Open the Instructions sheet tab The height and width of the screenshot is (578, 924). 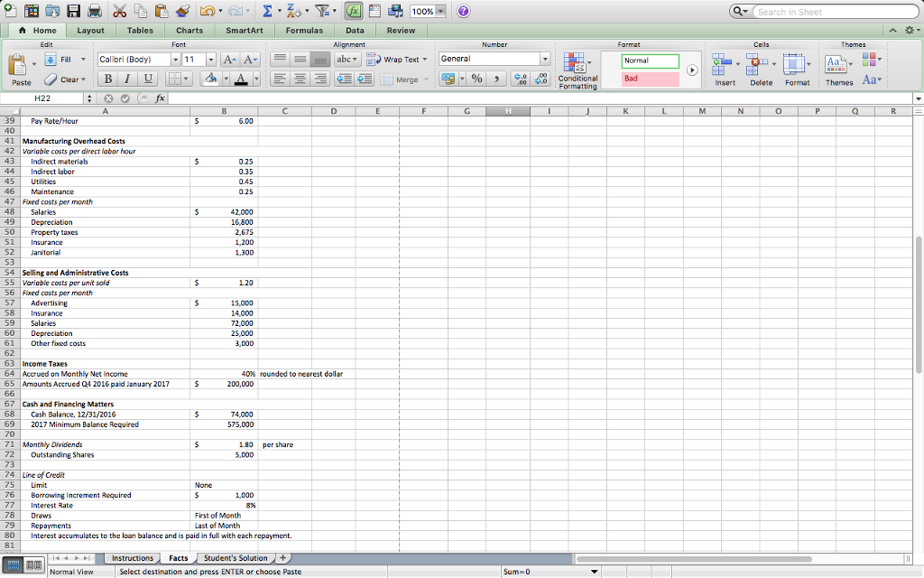[x=133, y=558]
